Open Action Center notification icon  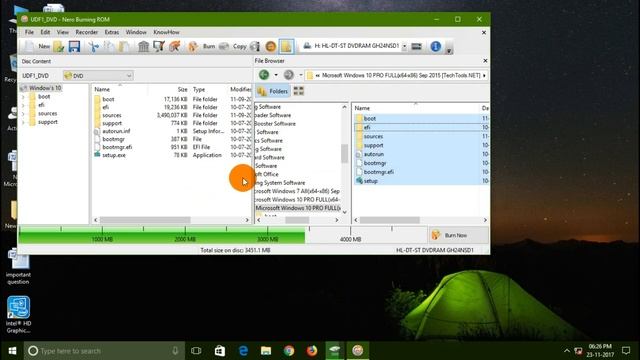coord(626,351)
